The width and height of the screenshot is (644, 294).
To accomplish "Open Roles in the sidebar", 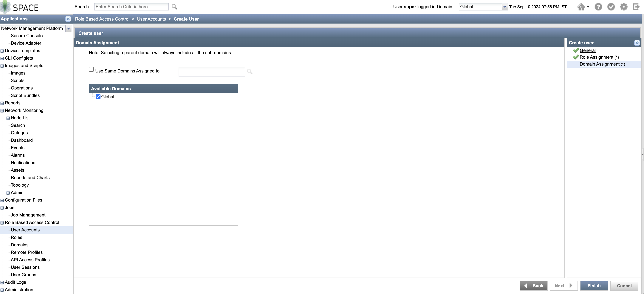I will tap(16, 238).
